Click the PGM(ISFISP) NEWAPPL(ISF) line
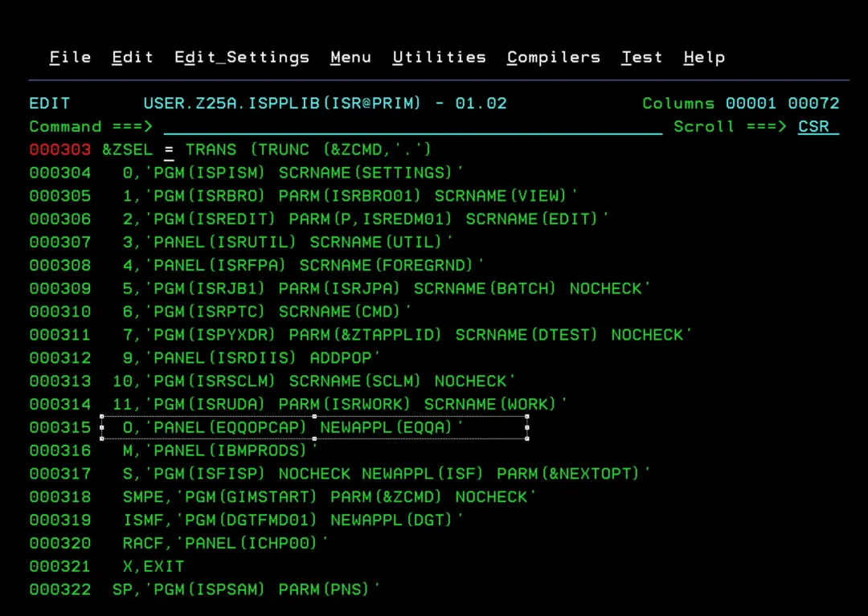Screen dimensions: 868x616 (x=386, y=474)
